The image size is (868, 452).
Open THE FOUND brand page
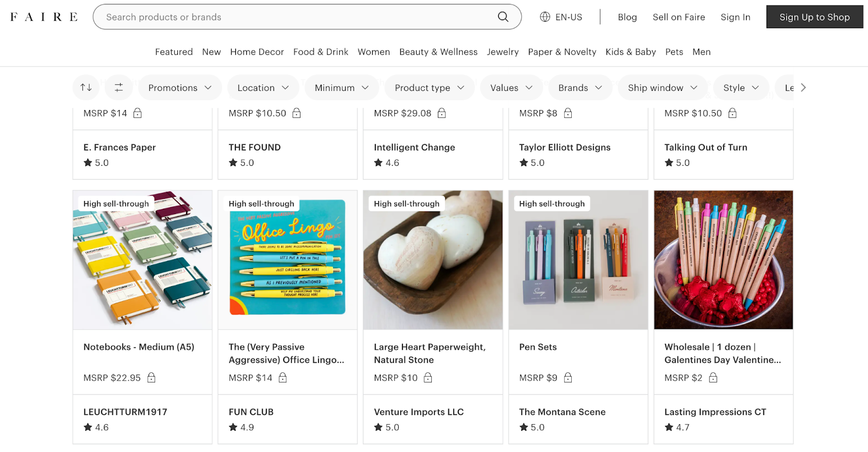point(254,147)
